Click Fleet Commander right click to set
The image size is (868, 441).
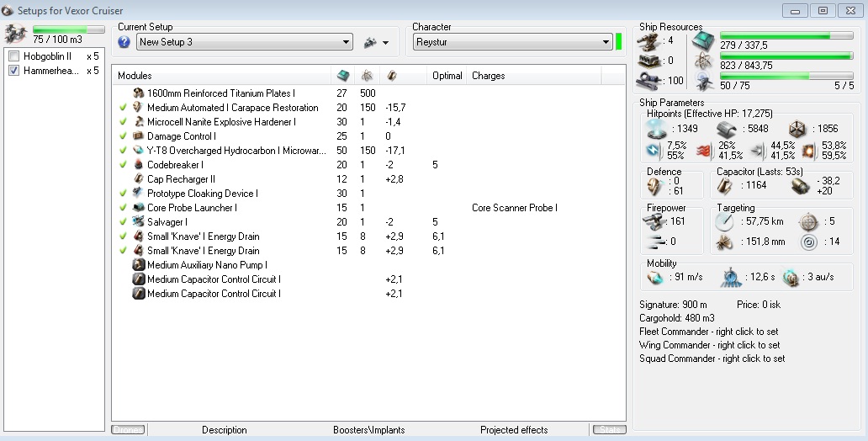pos(708,332)
